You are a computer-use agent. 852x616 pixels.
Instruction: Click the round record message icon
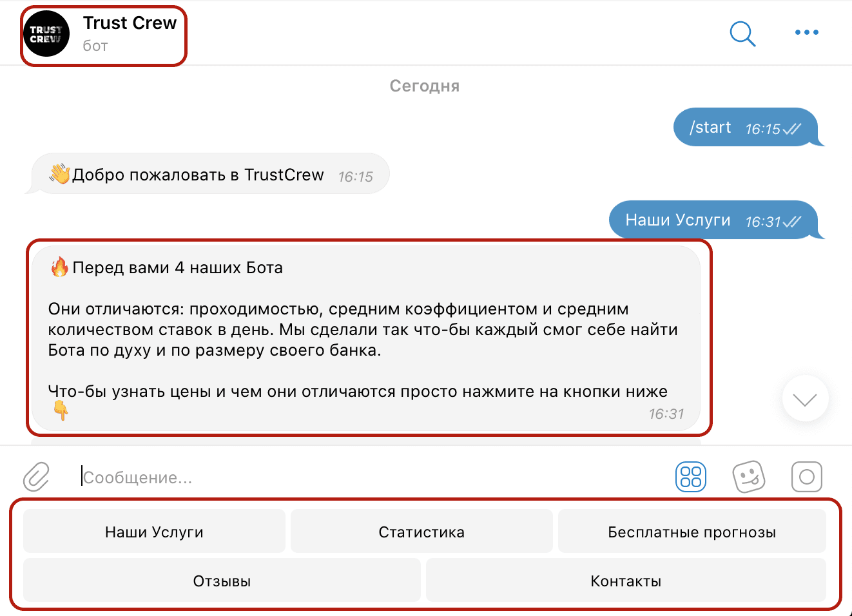point(807,477)
